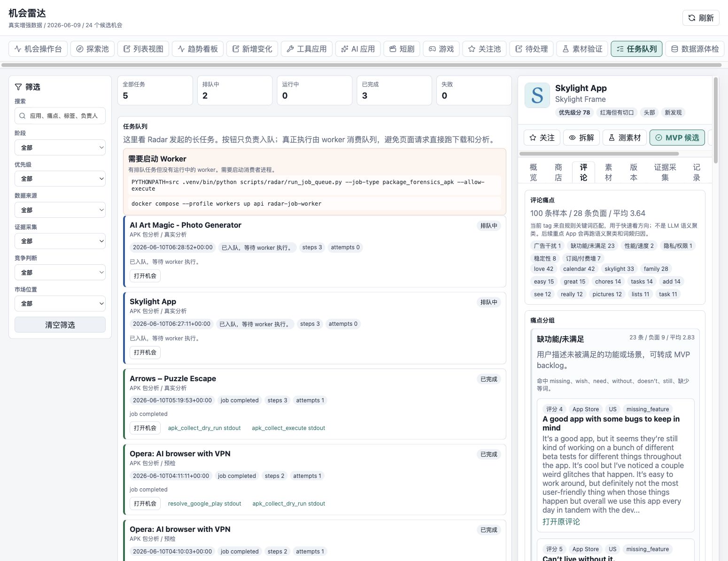728x561 pixels.
Task: Switch to the 版本 detail tab
Action: click(634, 172)
